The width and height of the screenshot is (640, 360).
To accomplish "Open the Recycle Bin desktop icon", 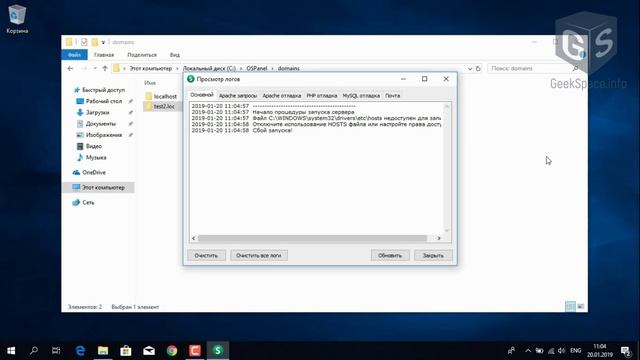I will (x=17, y=19).
